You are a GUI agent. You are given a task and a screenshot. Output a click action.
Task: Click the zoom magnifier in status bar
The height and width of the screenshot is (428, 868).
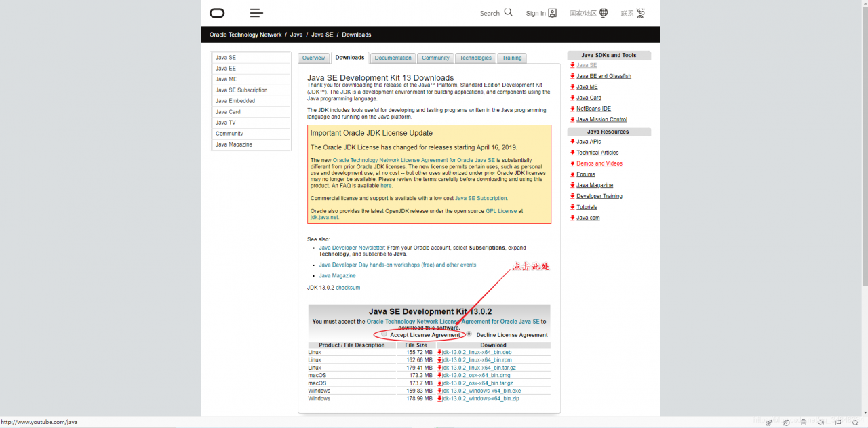(x=855, y=423)
